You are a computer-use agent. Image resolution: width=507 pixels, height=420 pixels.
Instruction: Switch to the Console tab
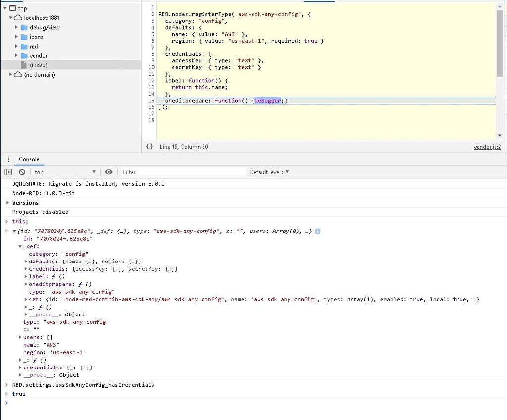29,159
